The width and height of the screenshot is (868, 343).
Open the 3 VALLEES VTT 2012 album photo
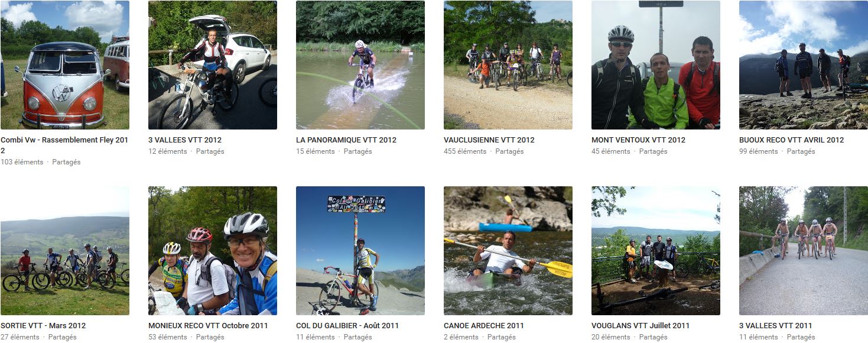click(x=213, y=65)
